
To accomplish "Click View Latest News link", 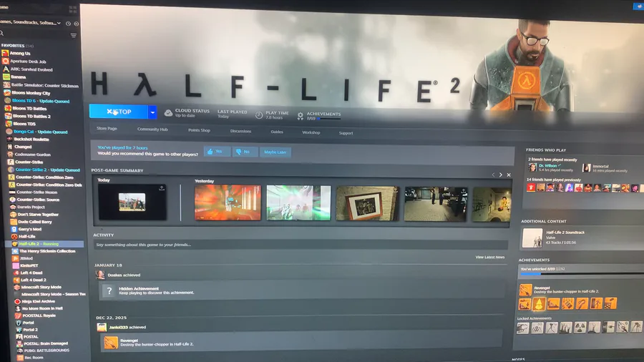I will [490, 258].
